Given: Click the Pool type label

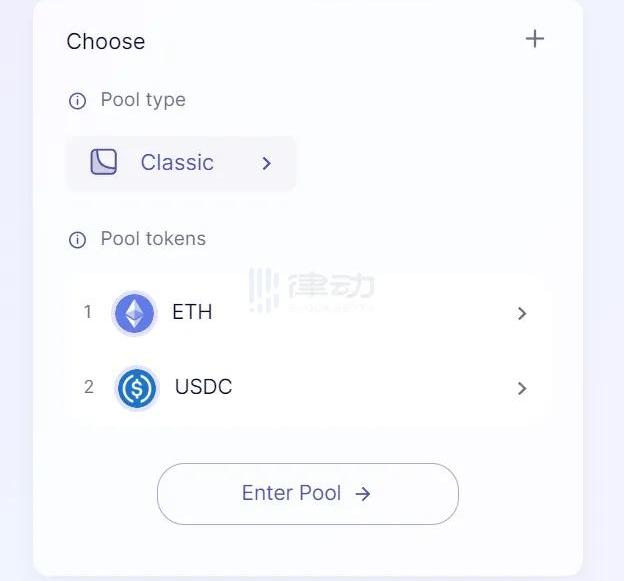Looking at the screenshot, I should point(143,100).
